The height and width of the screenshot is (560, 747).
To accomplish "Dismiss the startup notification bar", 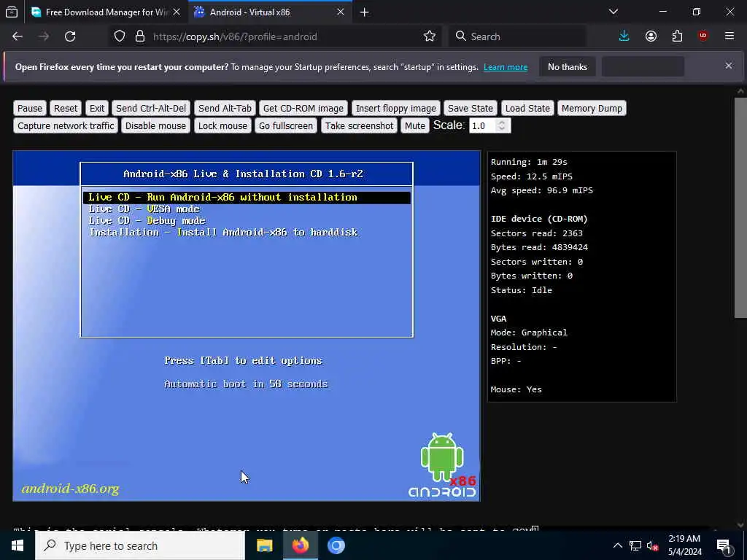I will click(x=729, y=66).
